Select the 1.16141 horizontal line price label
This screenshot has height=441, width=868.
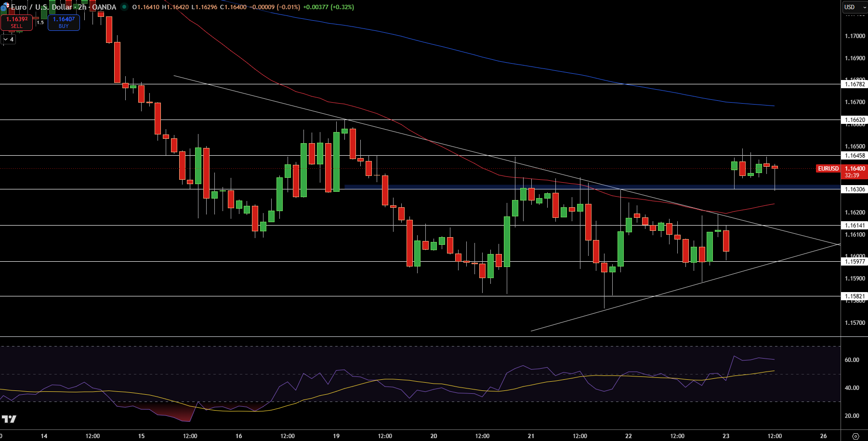point(855,226)
